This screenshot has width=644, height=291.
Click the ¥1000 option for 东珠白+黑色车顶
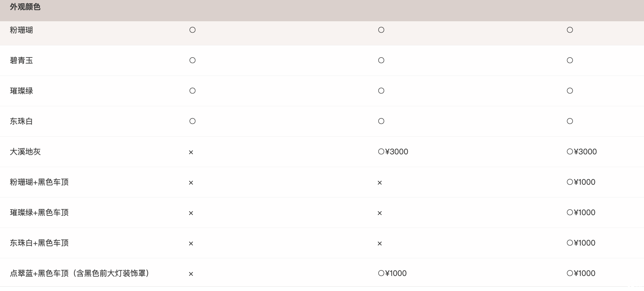tap(581, 243)
